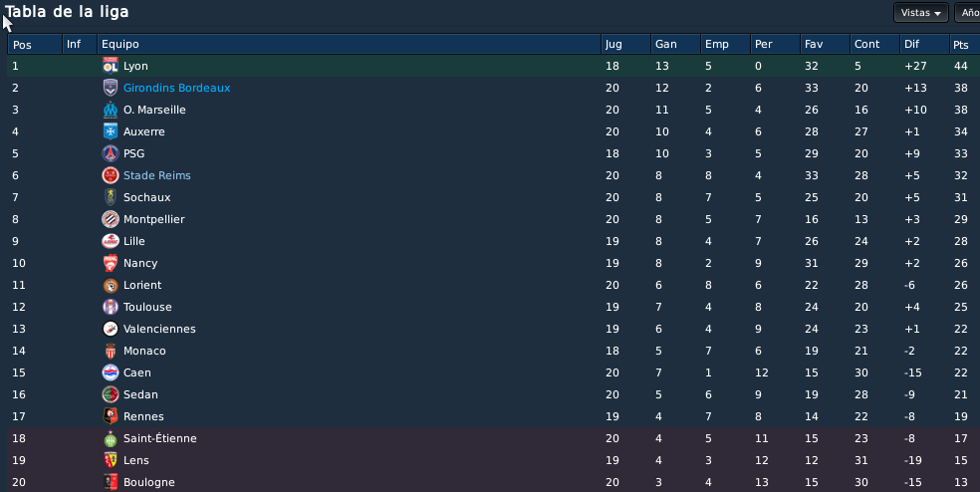Click the Stade Reims badge icon
The height and width of the screenshot is (492, 980).
pyautogui.click(x=111, y=175)
